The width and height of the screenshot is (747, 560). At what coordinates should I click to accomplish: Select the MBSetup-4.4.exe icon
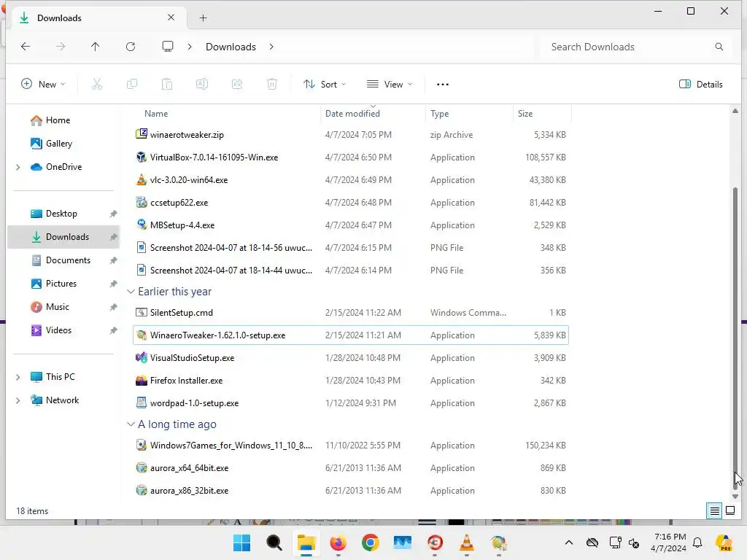pos(141,225)
